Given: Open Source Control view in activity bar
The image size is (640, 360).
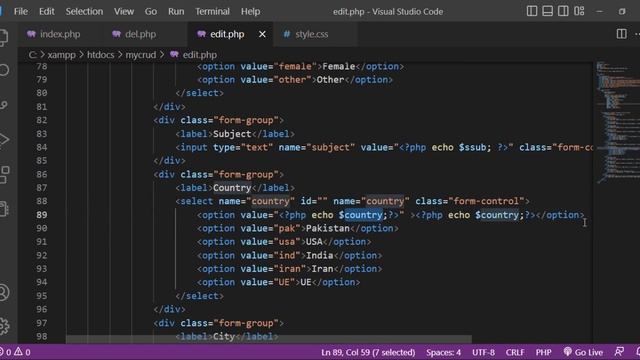Looking at the screenshot, I should coord(4,105).
